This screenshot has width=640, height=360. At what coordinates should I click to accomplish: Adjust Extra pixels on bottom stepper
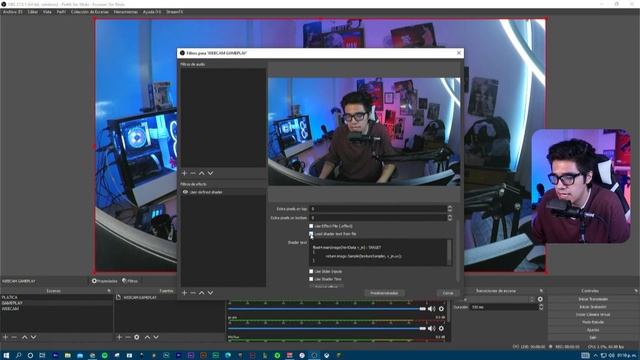pyautogui.click(x=450, y=218)
